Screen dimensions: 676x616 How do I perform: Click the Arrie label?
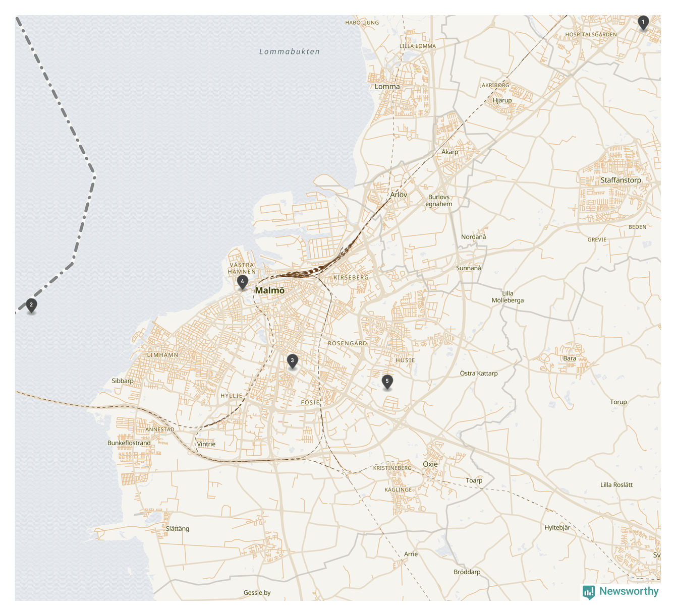(411, 554)
